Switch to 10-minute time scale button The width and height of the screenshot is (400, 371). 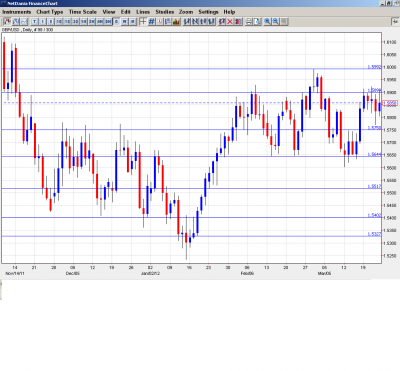[59, 22]
